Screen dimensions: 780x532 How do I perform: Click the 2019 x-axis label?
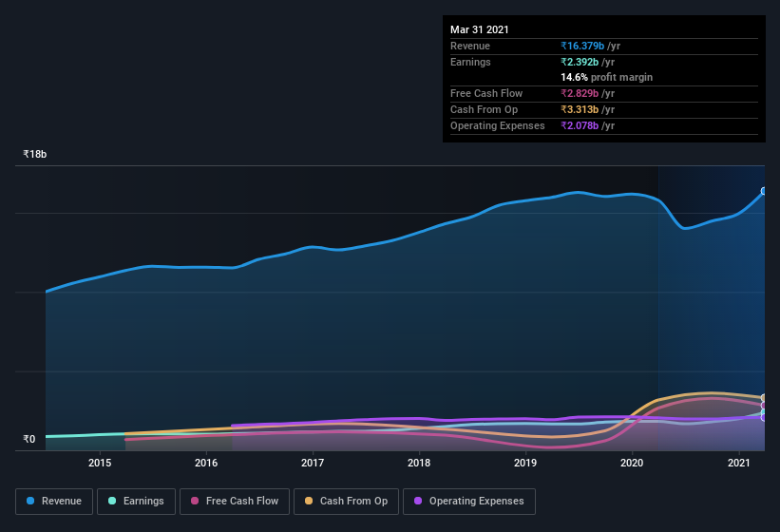pos(525,463)
